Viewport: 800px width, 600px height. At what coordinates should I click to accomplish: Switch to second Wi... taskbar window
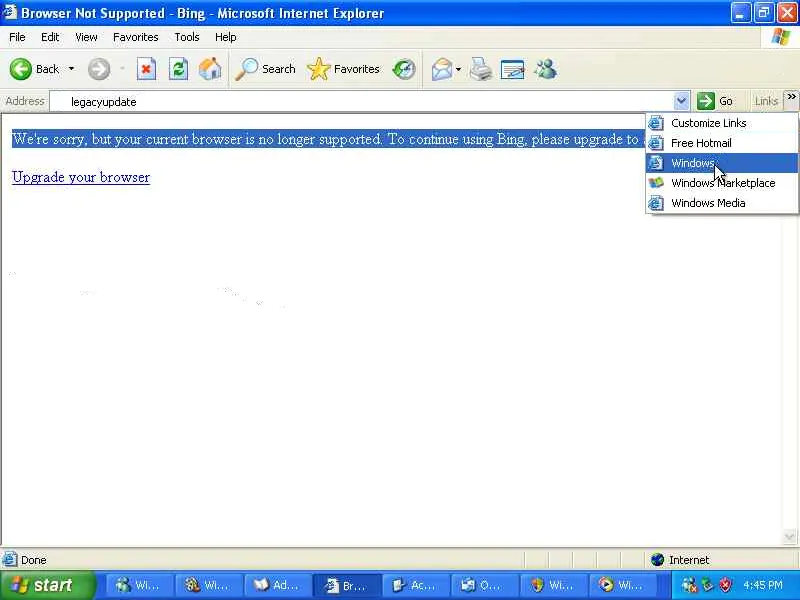pyautogui.click(x=207, y=585)
